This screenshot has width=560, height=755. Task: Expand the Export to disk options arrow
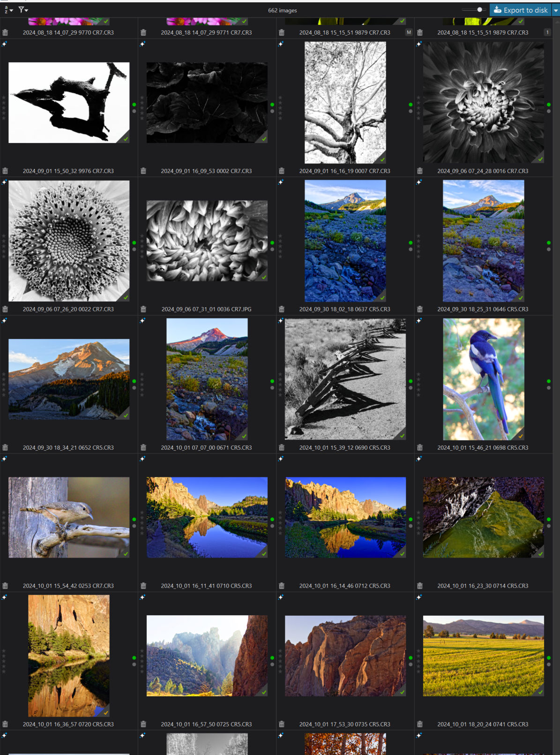(556, 10)
